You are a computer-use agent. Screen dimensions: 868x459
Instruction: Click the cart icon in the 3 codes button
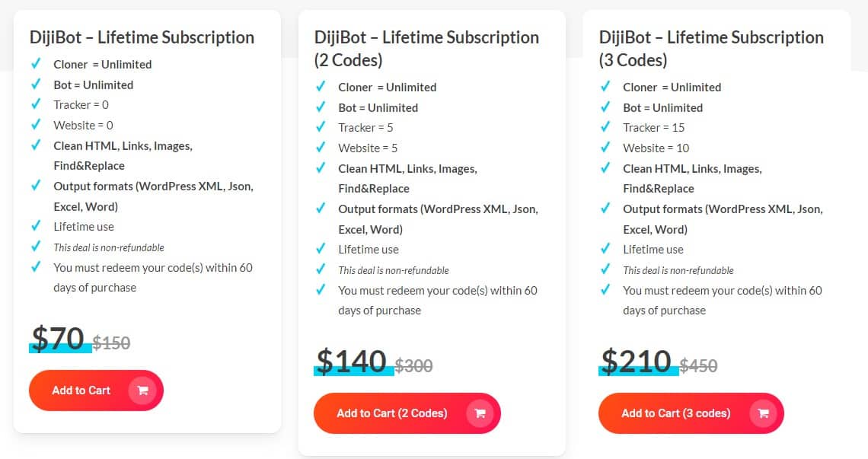tap(763, 413)
